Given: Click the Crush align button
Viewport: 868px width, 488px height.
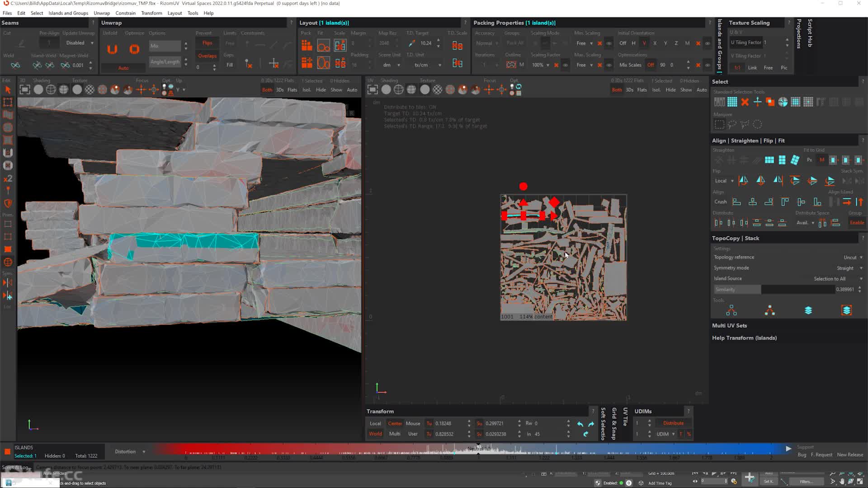Looking at the screenshot, I should click(x=720, y=202).
